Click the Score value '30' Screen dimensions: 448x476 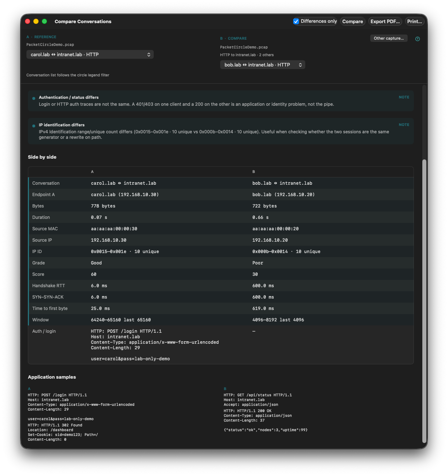(255, 274)
